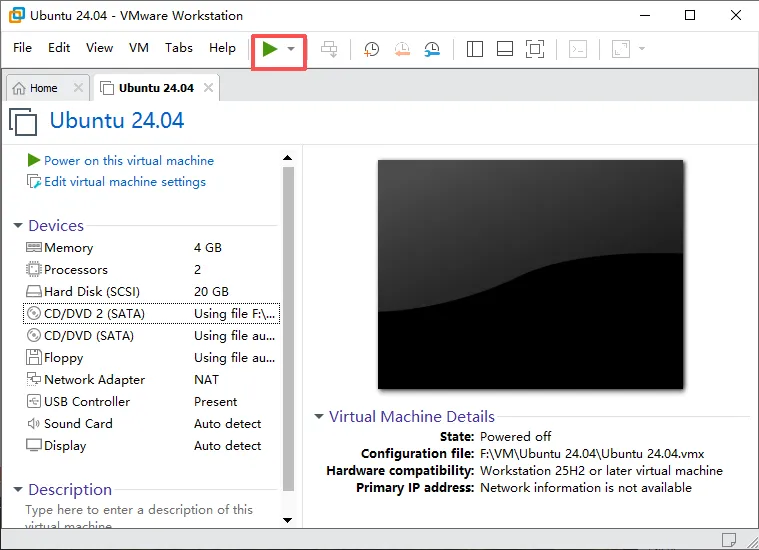Screen dimensions: 759x550
Task: Click the CD/DVD 2 disc icon
Action: pos(33,313)
